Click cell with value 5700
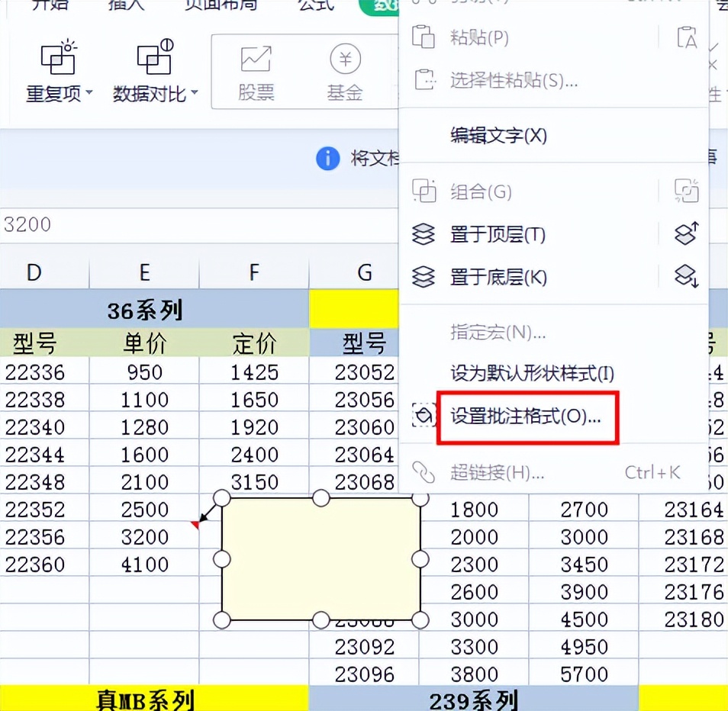Viewport: 728px width, 711px height. [x=584, y=674]
